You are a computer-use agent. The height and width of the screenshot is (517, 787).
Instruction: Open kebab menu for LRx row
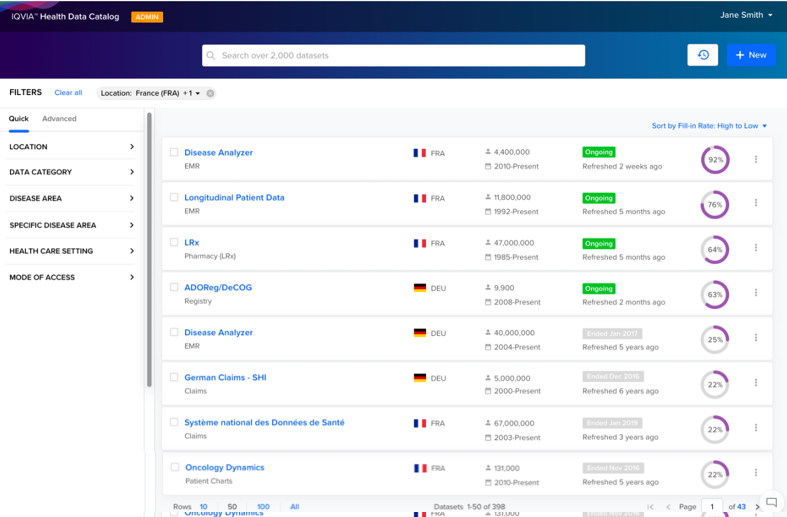tap(755, 247)
